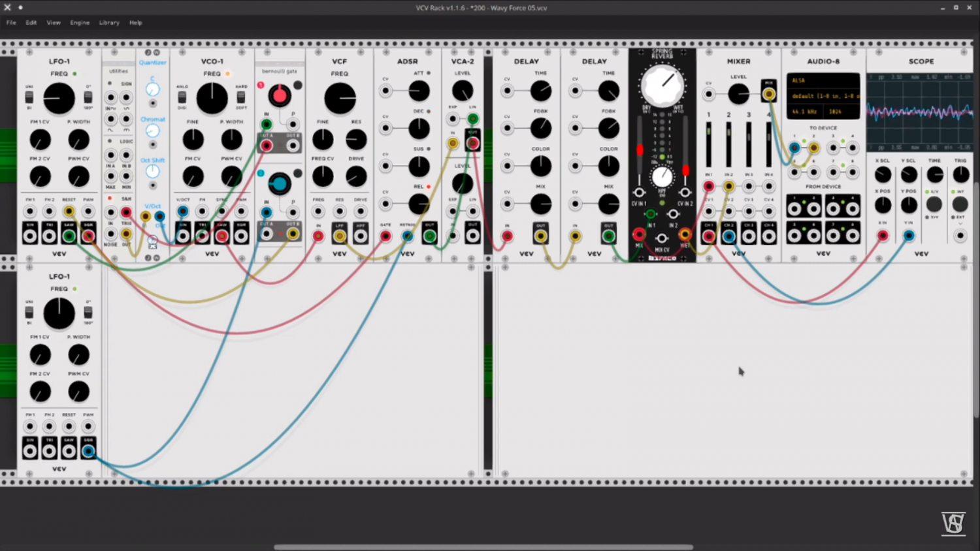Click the Scope X IN jack
The height and width of the screenshot is (551, 980).
pos(883,236)
